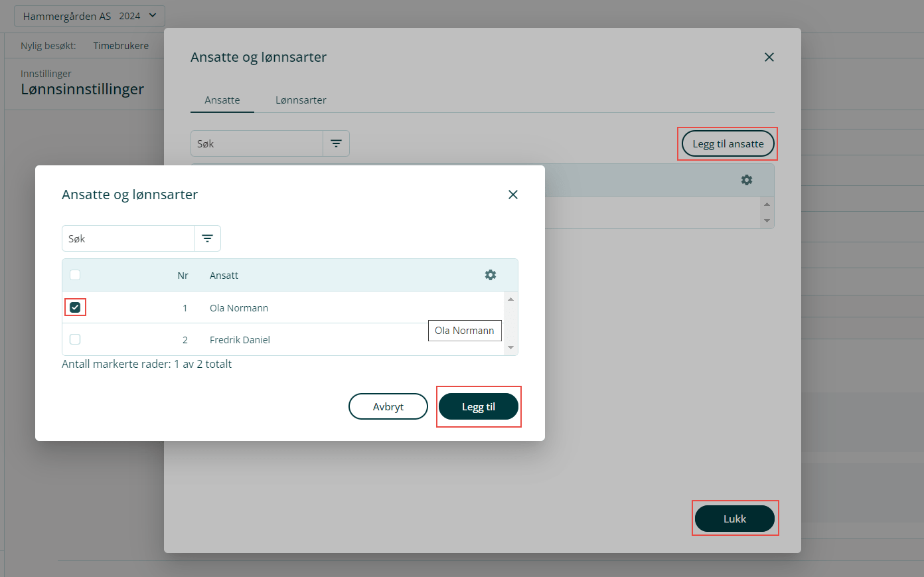This screenshot has height=577, width=924.
Task: Click the Søk field in front dialog
Action: tap(128, 238)
